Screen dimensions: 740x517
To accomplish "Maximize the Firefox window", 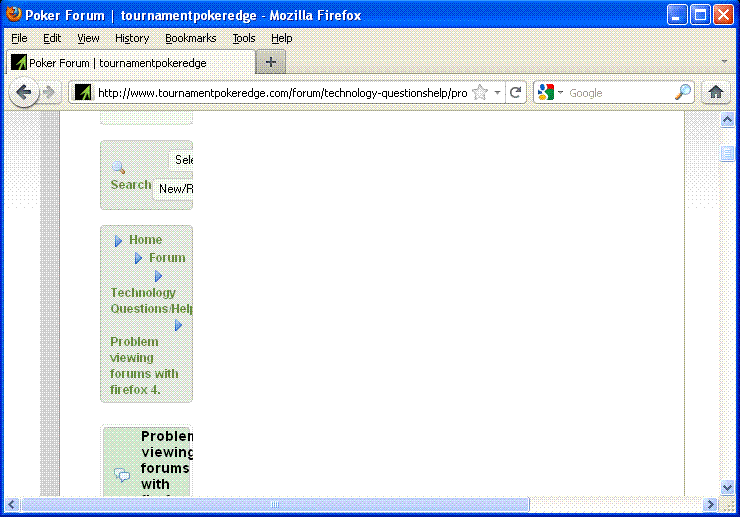I will point(700,15).
